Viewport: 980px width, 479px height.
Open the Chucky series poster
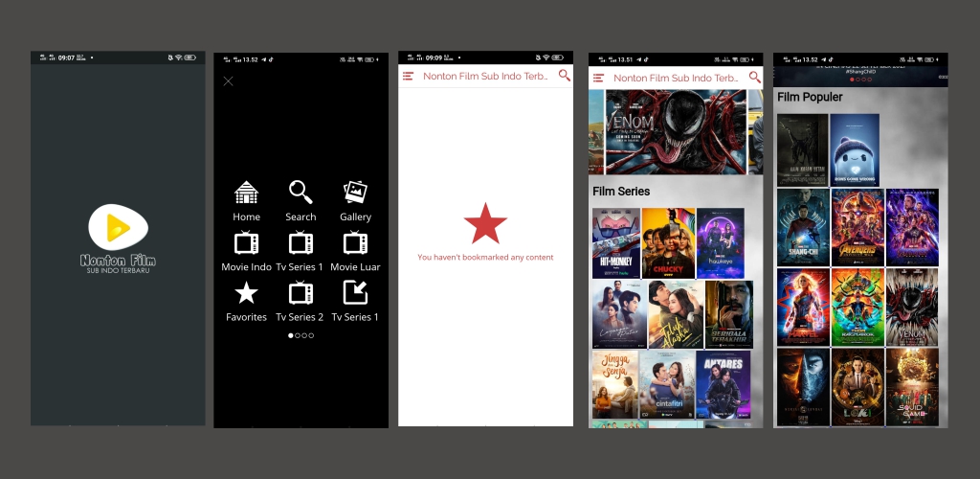668,243
